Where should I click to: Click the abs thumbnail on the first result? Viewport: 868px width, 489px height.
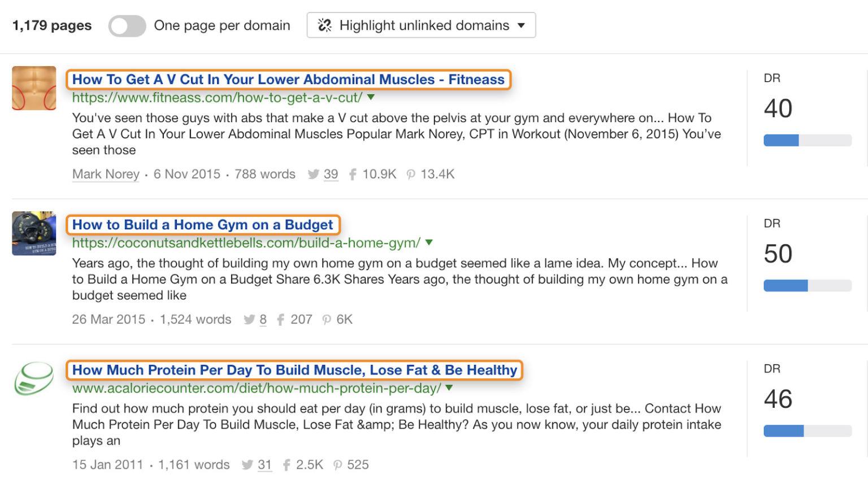pyautogui.click(x=33, y=88)
